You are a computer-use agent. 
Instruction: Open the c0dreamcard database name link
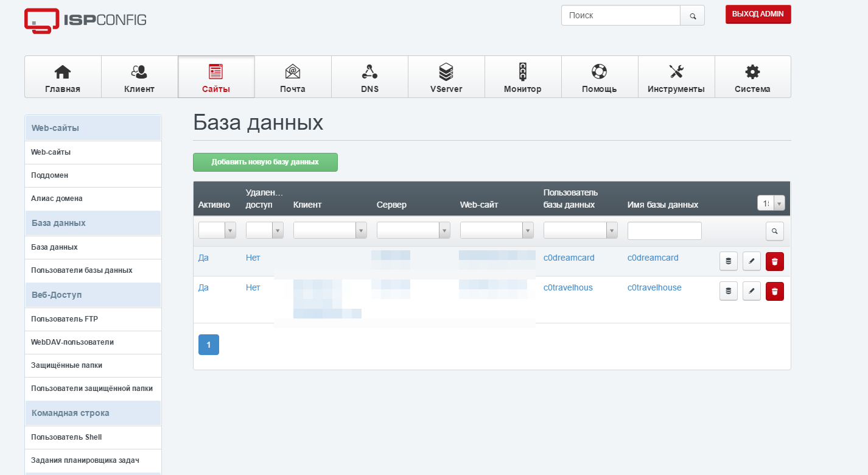click(x=653, y=258)
